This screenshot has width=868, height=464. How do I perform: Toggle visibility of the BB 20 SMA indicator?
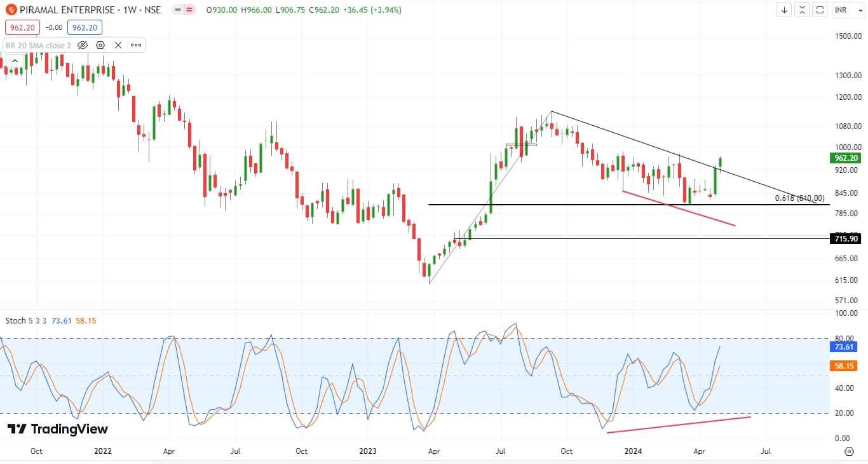click(83, 45)
